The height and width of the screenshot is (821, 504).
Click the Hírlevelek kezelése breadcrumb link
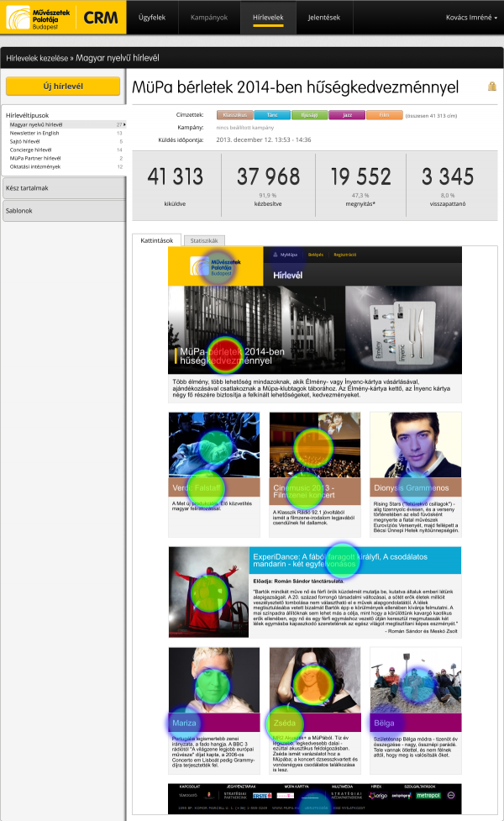pos(37,58)
